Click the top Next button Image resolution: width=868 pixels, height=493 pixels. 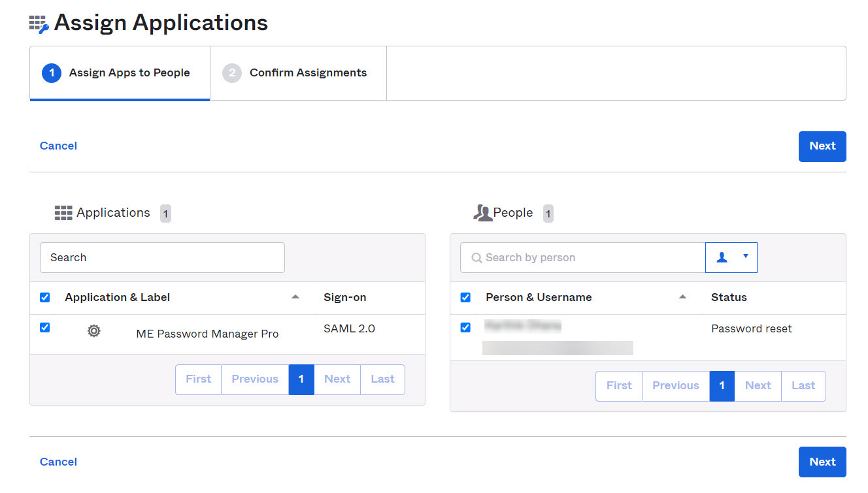(822, 146)
